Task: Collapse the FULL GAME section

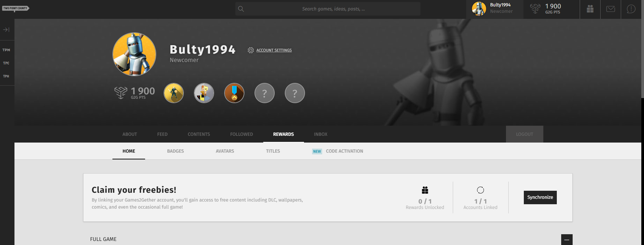Action: point(567,240)
